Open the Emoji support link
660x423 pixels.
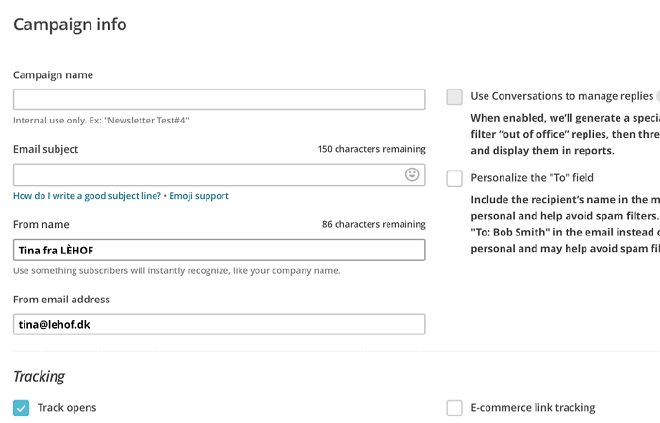point(199,196)
